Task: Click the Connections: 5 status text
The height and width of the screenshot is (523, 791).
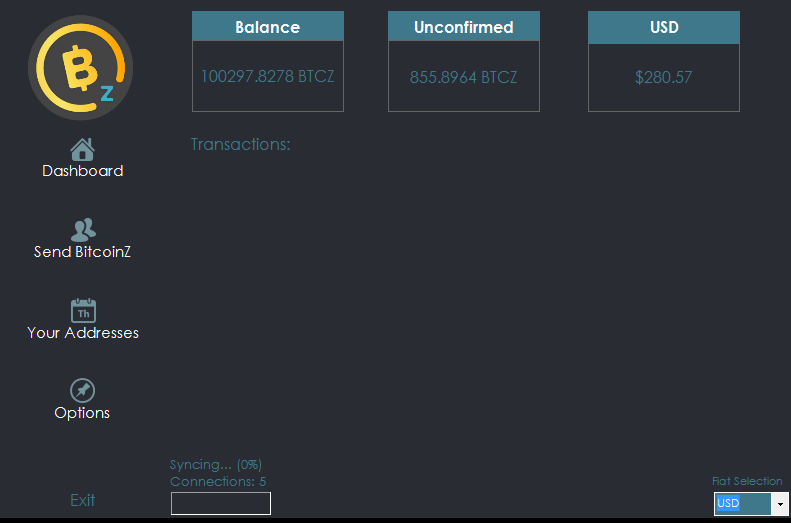Action: tap(218, 481)
